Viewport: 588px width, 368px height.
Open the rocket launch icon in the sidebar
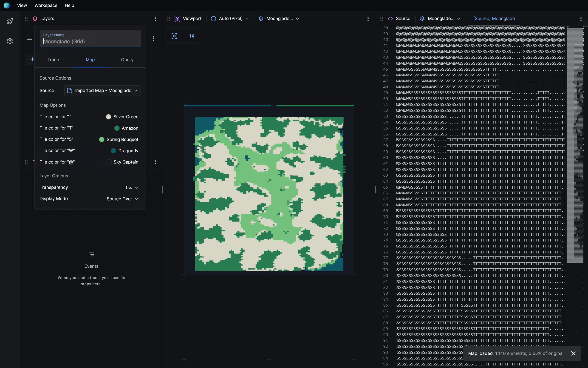(10, 21)
